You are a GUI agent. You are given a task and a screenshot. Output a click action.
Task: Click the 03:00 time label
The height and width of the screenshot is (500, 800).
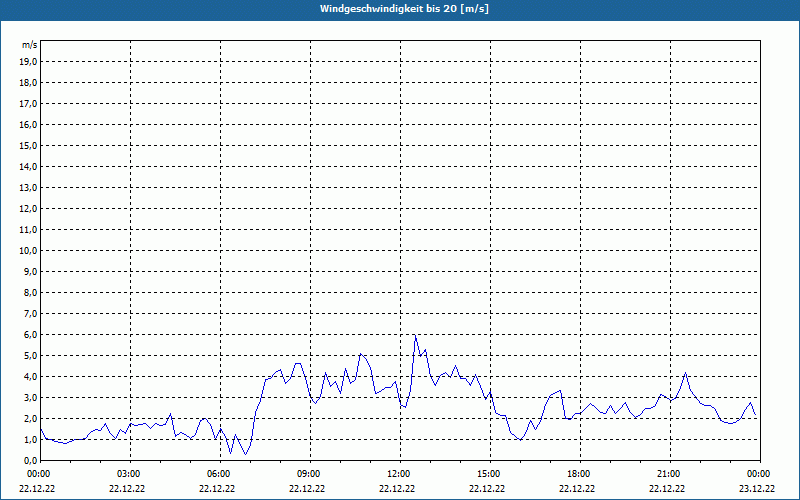(x=131, y=474)
